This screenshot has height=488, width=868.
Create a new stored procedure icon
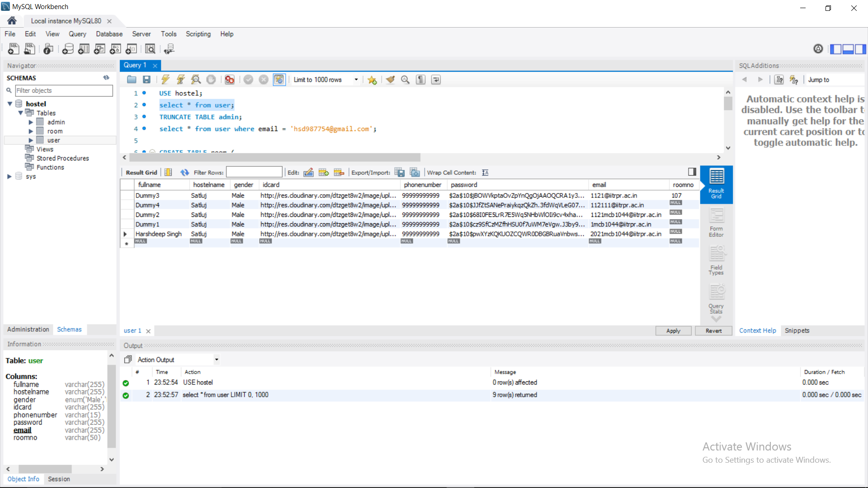115,49
